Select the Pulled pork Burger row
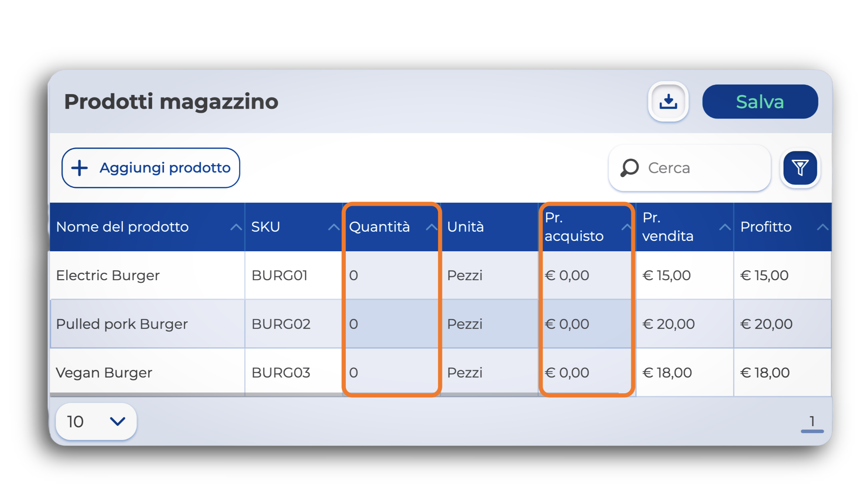868x487 pixels. click(122, 324)
